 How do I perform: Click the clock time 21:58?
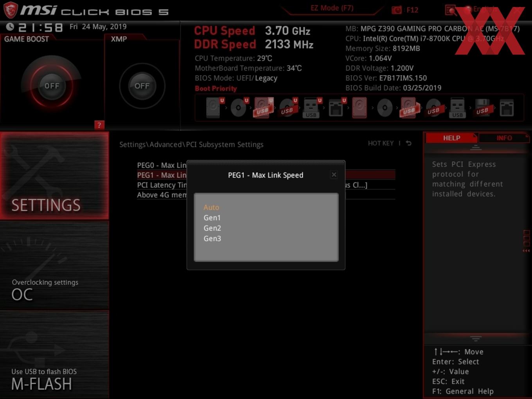tap(40, 27)
